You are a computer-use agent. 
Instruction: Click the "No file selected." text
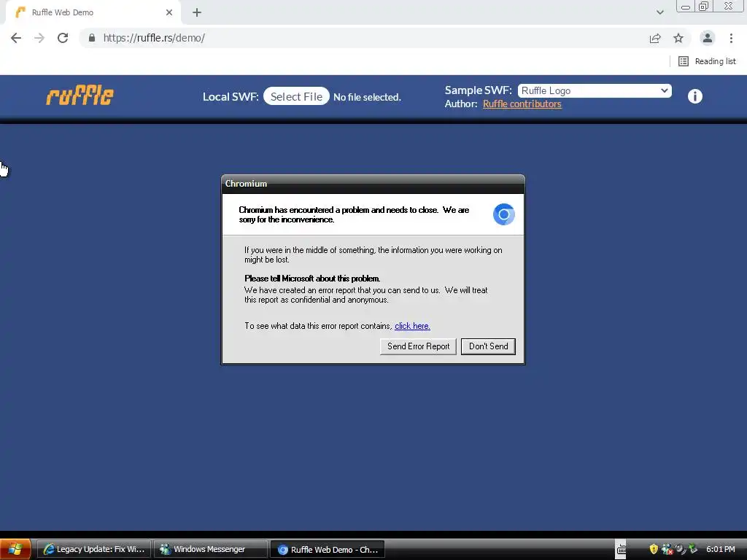pos(368,97)
